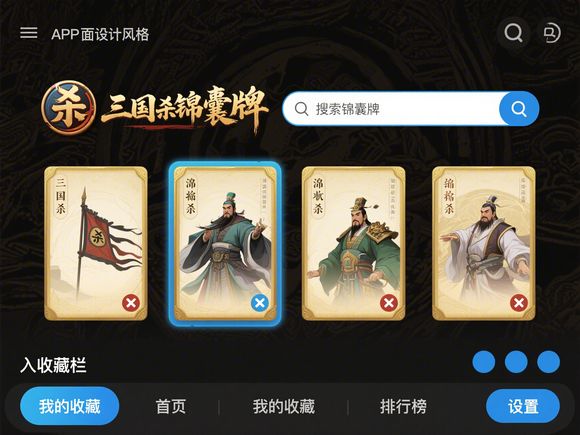The height and width of the screenshot is (435, 580).
Task: Switch to the 首页 tab
Action: click(x=171, y=407)
